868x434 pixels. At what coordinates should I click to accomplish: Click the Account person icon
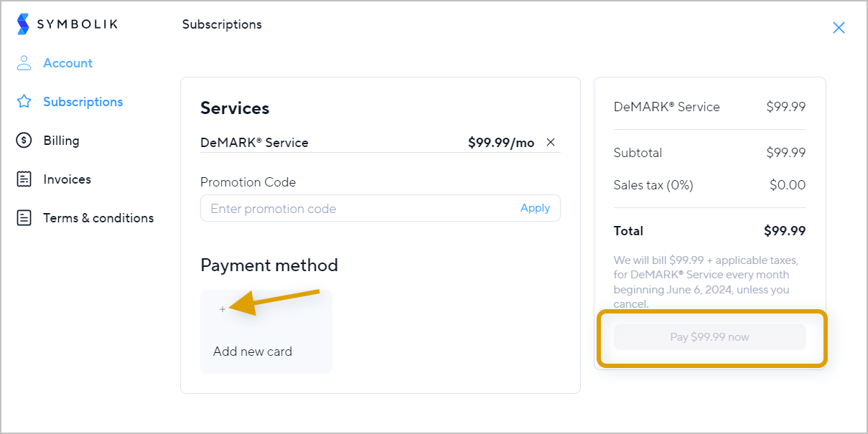pos(24,63)
